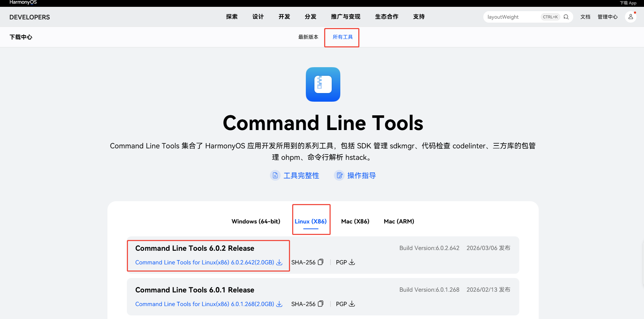The height and width of the screenshot is (319, 644).
Task: Open the 探索 menu
Action: 232,17
